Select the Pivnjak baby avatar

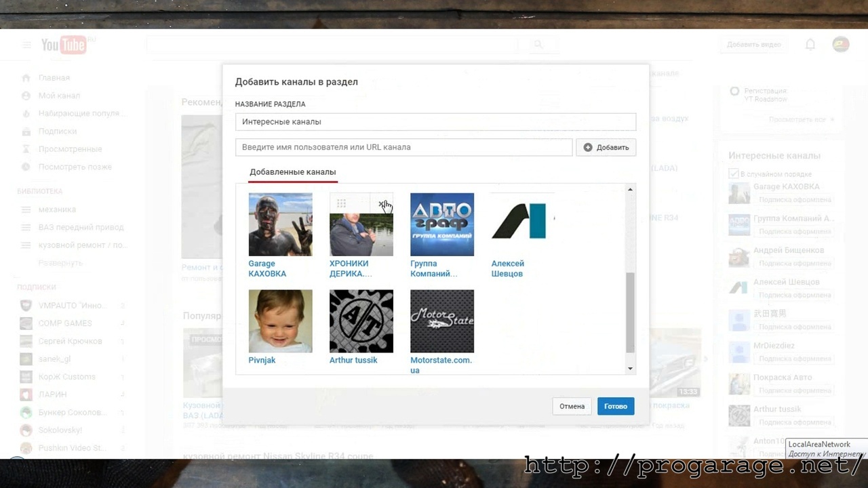pyautogui.click(x=281, y=321)
